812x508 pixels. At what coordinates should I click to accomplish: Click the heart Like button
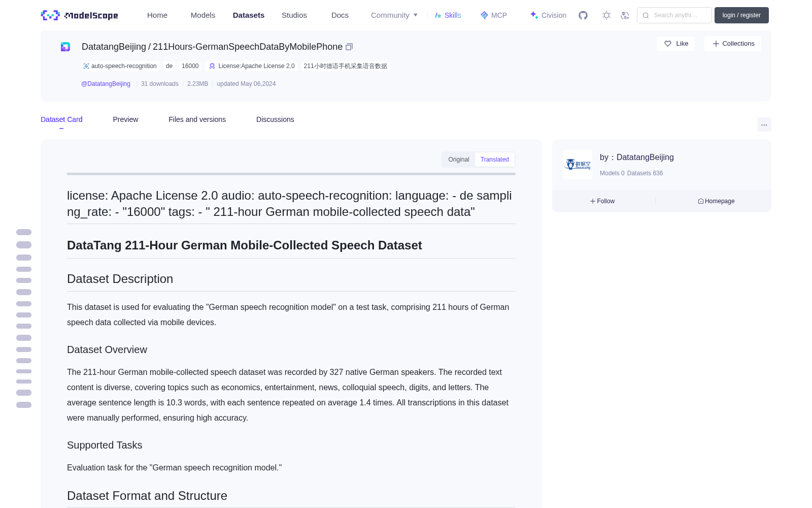(x=675, y=44)
